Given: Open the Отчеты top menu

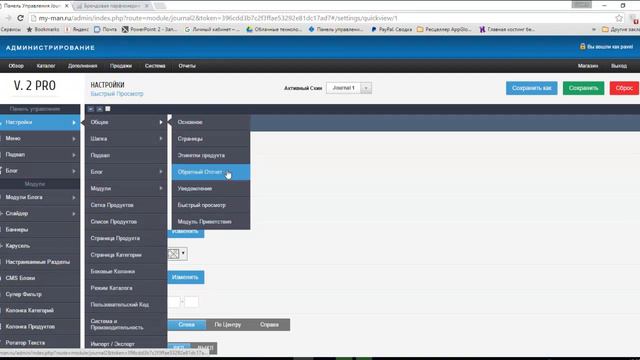Looking at the screenshot, I should pos(187,66).
